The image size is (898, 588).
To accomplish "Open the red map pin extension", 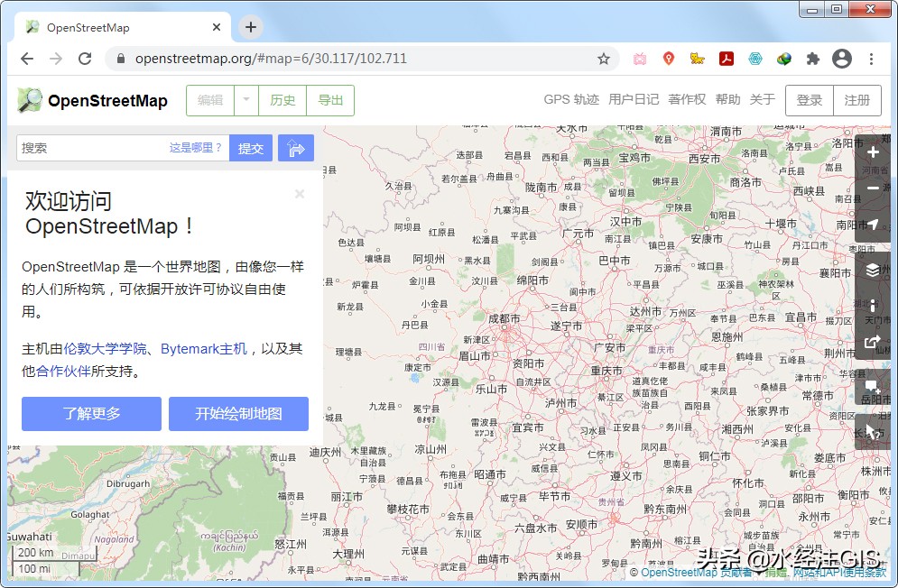I will coord(669,59).
